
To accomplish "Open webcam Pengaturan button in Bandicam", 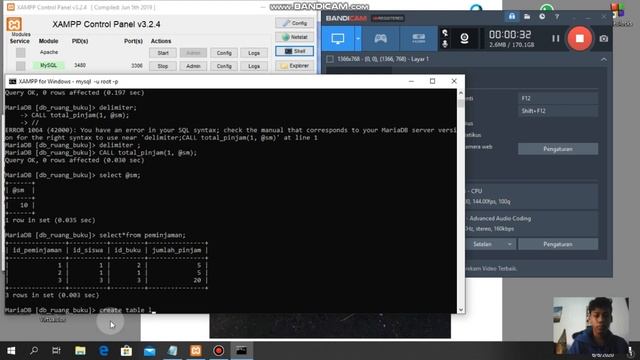I will coord(558,149).
